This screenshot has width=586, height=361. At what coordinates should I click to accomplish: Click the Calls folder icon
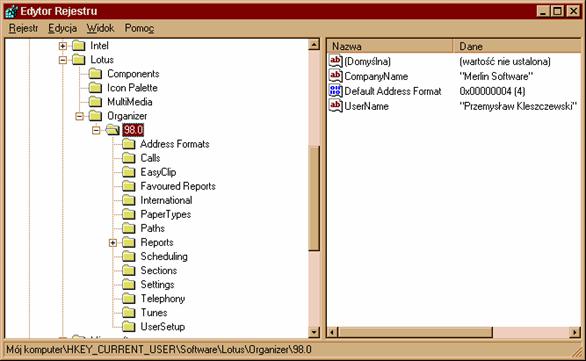(x=129, y=158)
